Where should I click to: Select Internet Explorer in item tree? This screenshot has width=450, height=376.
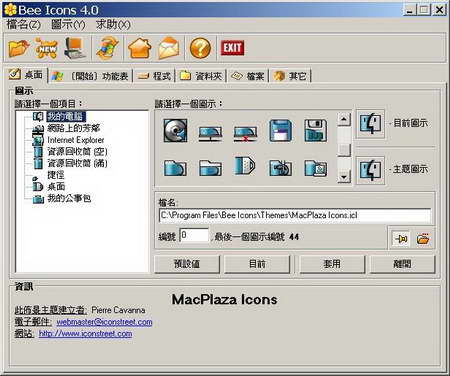(x=75, y=140)
